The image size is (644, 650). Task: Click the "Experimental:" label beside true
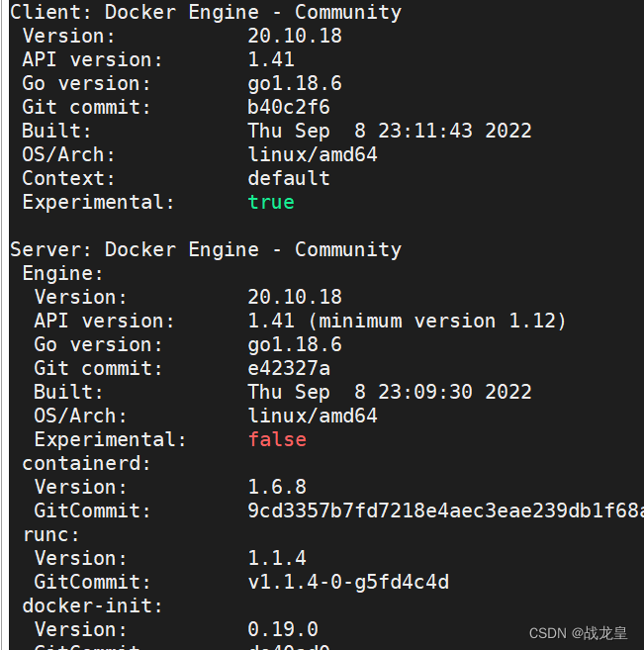click(x=98, y=202)
